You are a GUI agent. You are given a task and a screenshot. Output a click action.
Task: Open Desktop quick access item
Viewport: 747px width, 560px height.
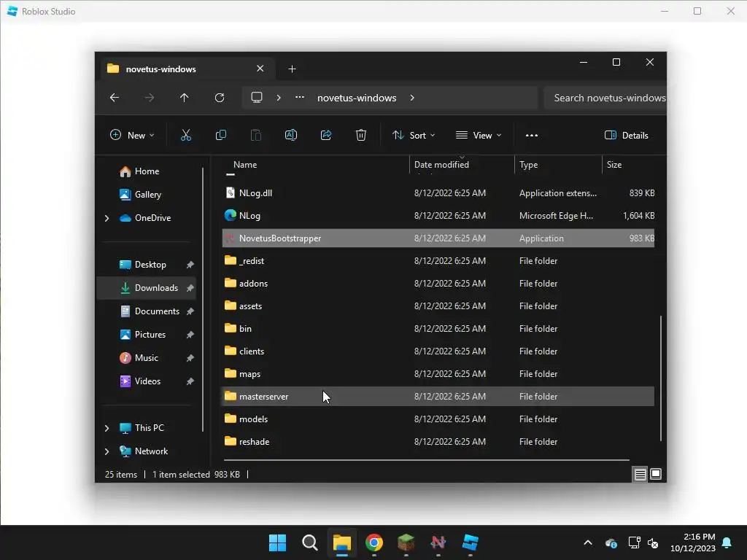coord(150,265)
